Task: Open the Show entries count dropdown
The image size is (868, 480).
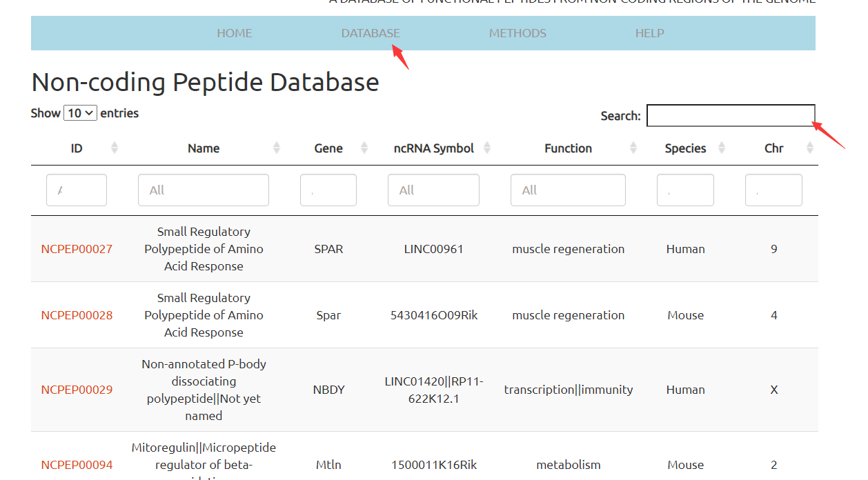Action: click(80, 113)
